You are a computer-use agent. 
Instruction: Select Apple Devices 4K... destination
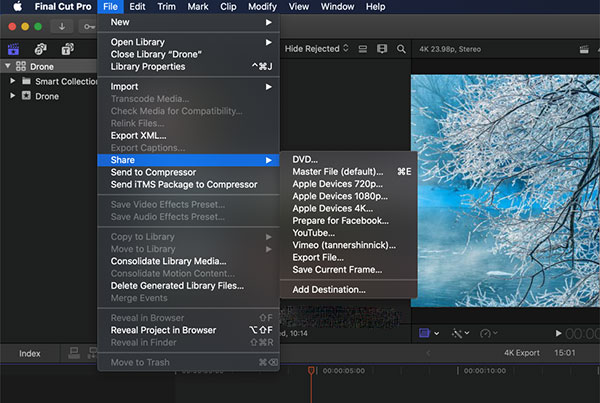click(x=349, y=208)
